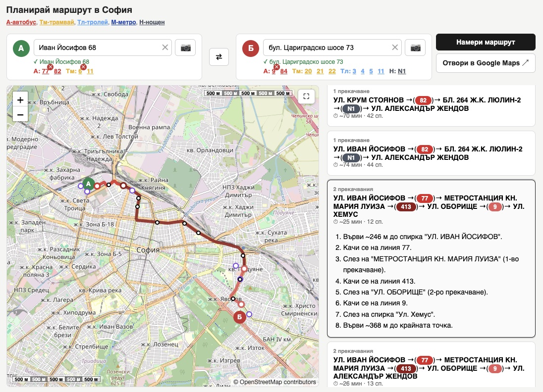543x392 pixels.
Task: Select bus line 84 under destination
Action: pyautogui.click(x=283, y=71)
